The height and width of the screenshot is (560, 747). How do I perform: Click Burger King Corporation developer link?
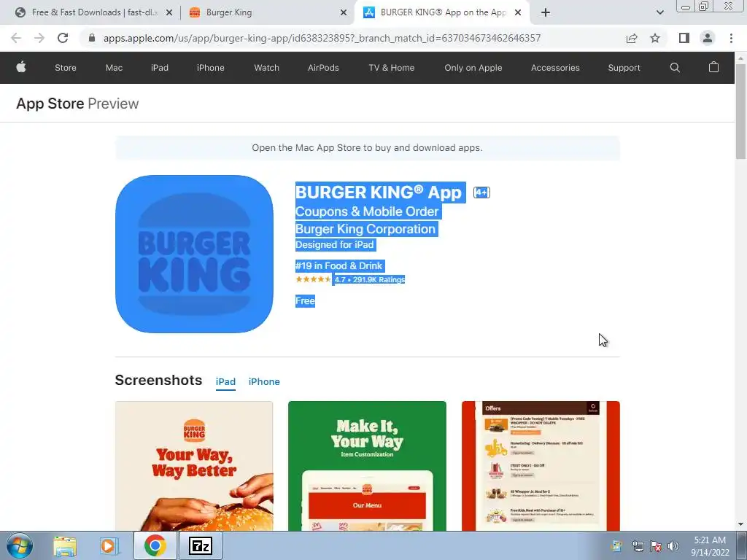365,229
